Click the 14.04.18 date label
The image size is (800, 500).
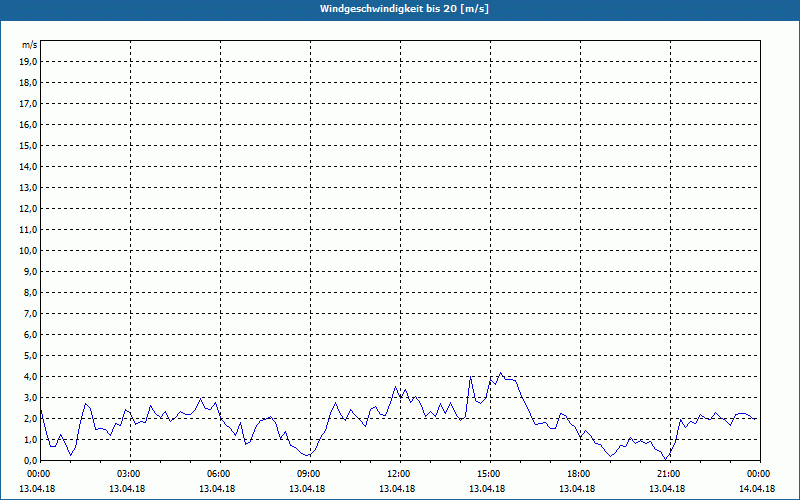[x=757, y=488]
